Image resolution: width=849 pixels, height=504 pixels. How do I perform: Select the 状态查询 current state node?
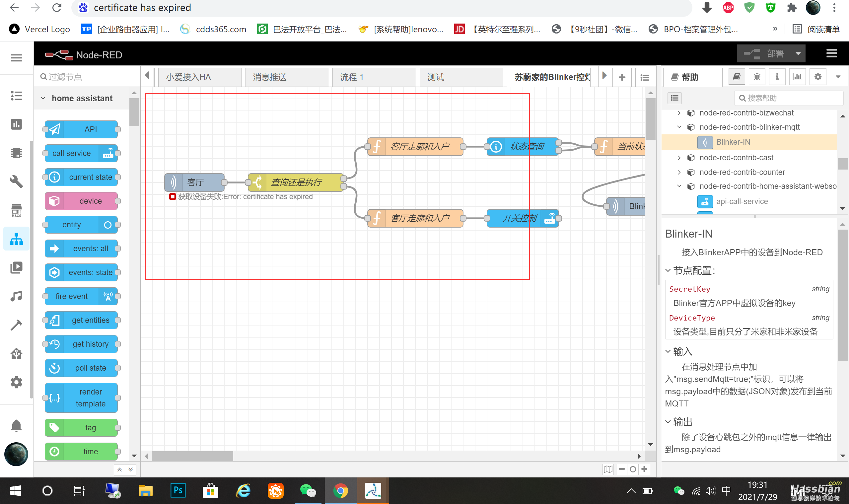(x=523, y=146)
